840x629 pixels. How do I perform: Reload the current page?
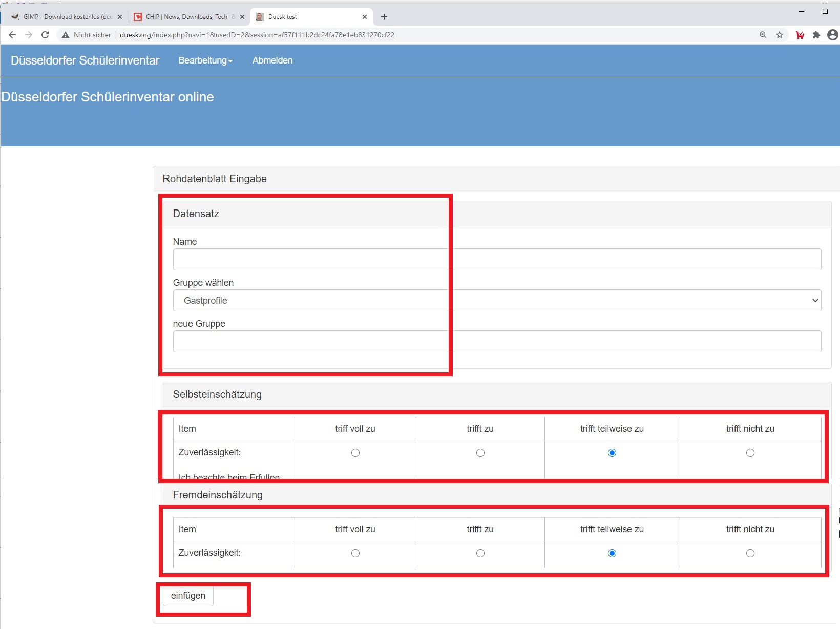(45, 35)
